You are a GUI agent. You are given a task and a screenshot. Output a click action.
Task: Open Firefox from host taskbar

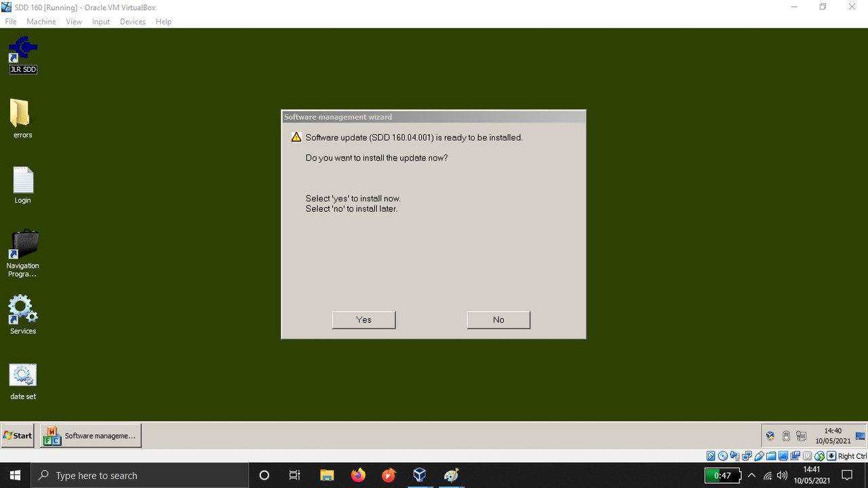coord(358,476)
